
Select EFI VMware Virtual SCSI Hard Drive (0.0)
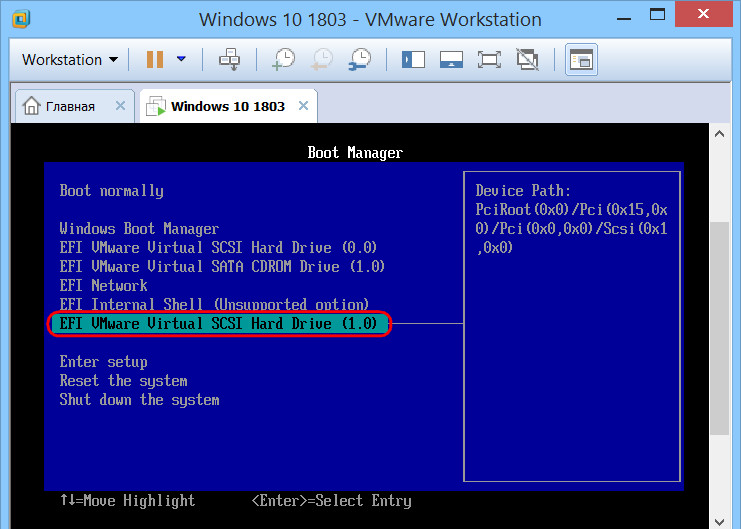click(x=218, y=248)
